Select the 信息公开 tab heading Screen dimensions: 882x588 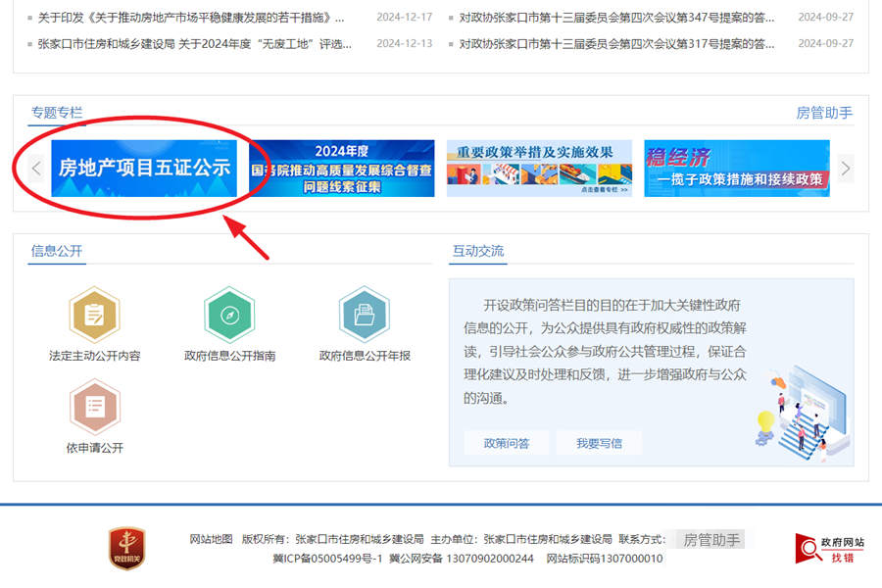pyautogui.click(x=57, y=251)
